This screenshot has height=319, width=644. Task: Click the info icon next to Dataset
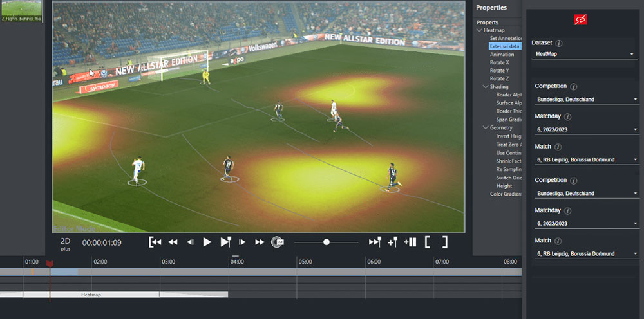(x=559, y=43)
